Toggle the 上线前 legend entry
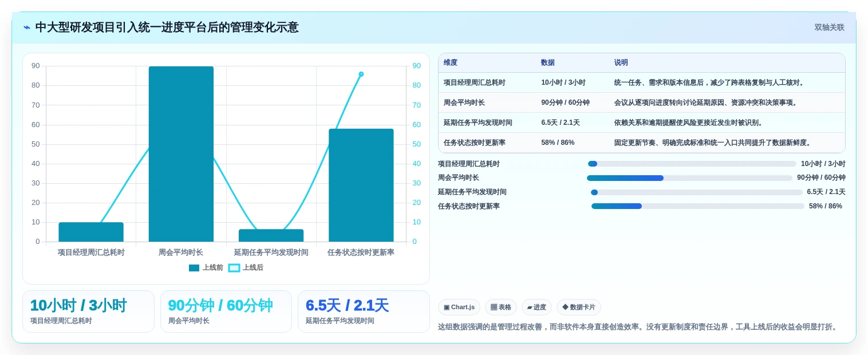The image size is (868, 355). 206,267
